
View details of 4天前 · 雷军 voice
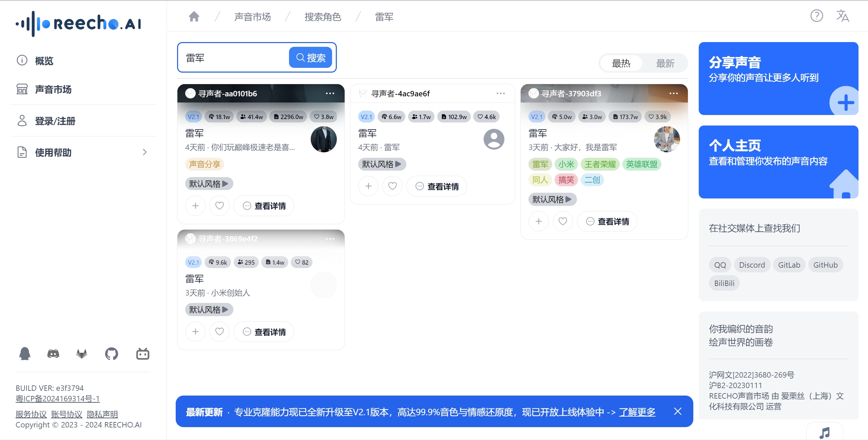437,186
